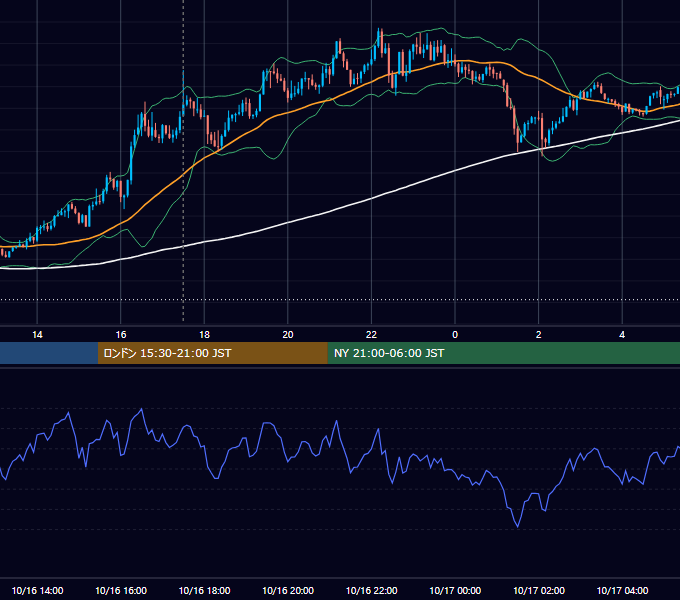Click the 10/16 22:00 date label

[371, 590]
